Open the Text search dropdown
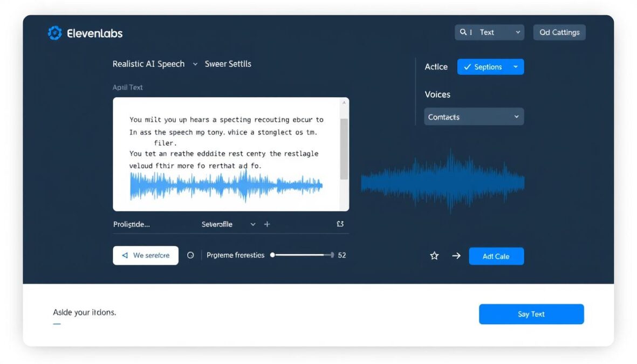Screen dimensions: 637x364 489,32
